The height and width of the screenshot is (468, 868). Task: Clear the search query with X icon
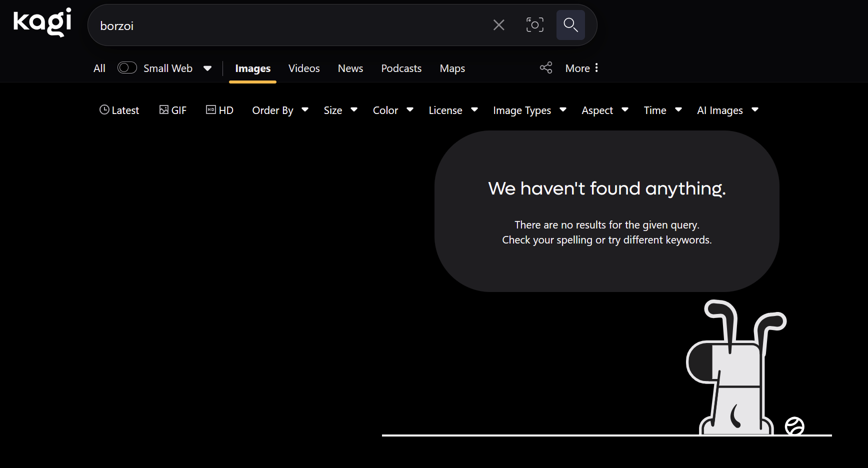pyautogui.click(x=498, y=25)
